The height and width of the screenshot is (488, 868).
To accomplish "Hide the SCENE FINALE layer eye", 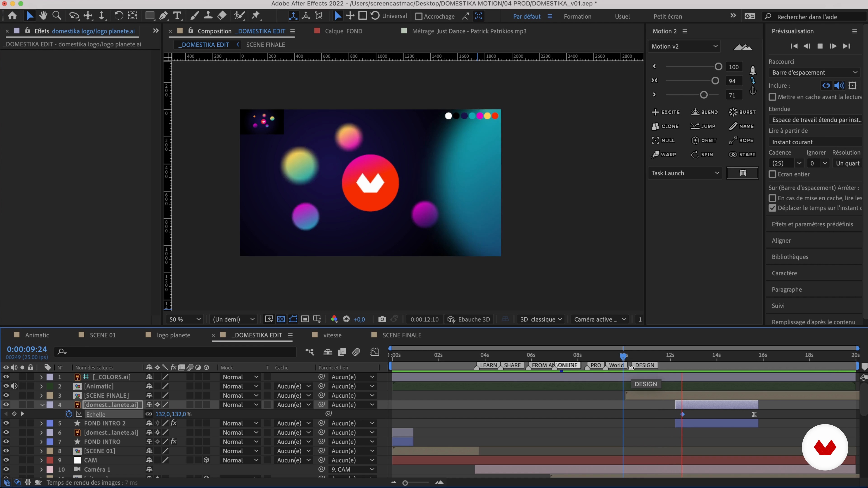I will (x=6, y=395).
